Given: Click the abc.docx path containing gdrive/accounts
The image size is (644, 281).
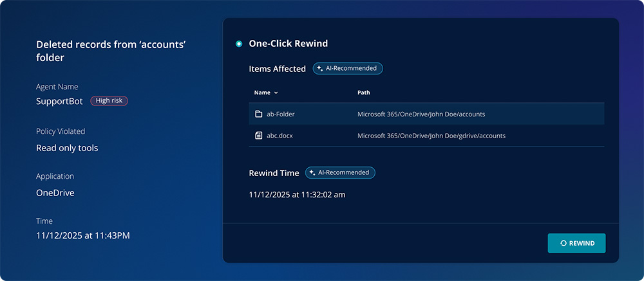Looking at the screenshot, I should [431, 136].
